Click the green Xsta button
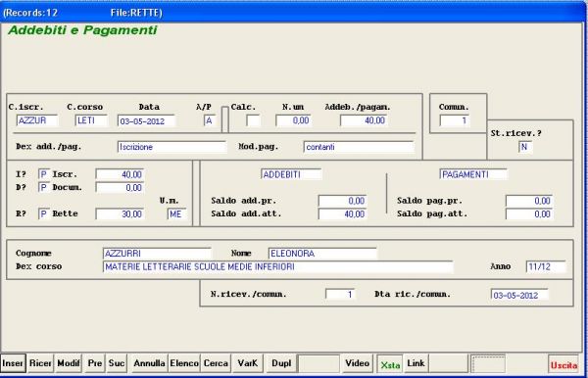Viewport: 588px width, 378px height. coord(390,364)
